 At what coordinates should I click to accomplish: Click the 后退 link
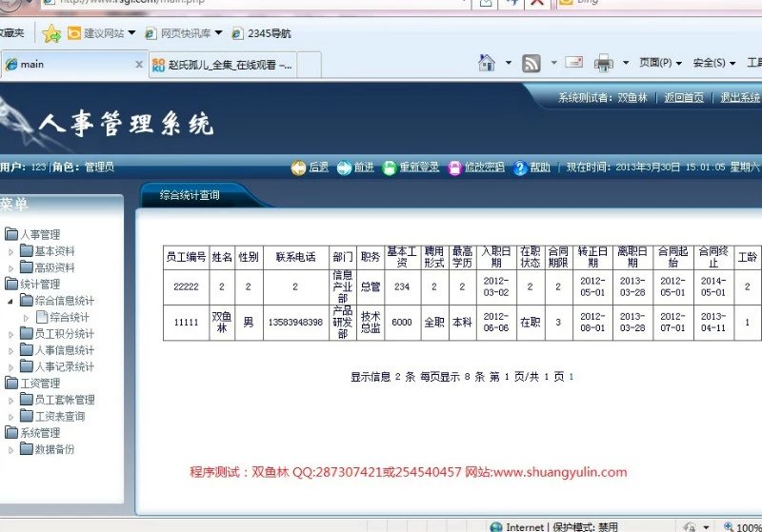click(319, 167)
